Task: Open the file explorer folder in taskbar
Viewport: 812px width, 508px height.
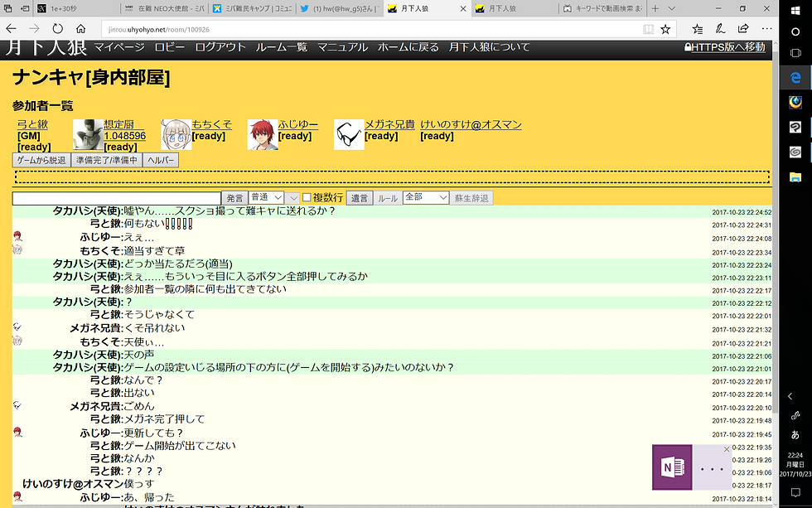Action: 795,177
